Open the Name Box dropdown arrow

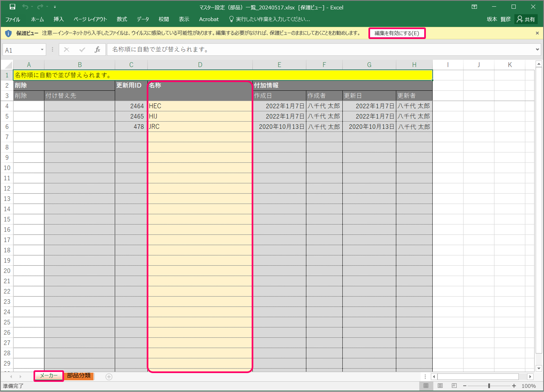(42, 50)
